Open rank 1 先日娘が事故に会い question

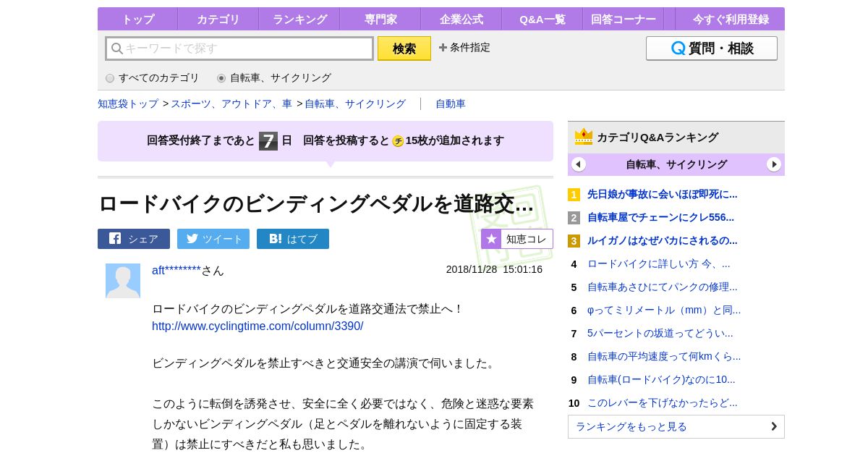tap(663, 194)
